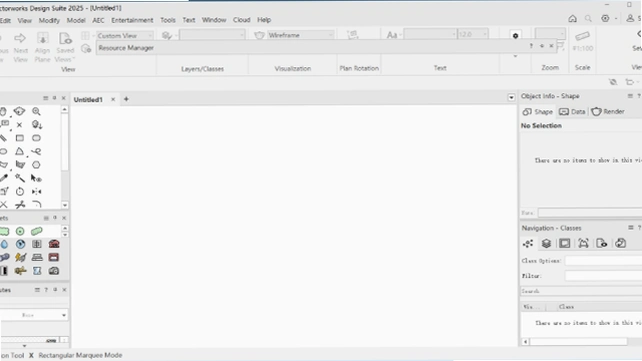Click the red telephone tool set icon

tap(54, 244)
